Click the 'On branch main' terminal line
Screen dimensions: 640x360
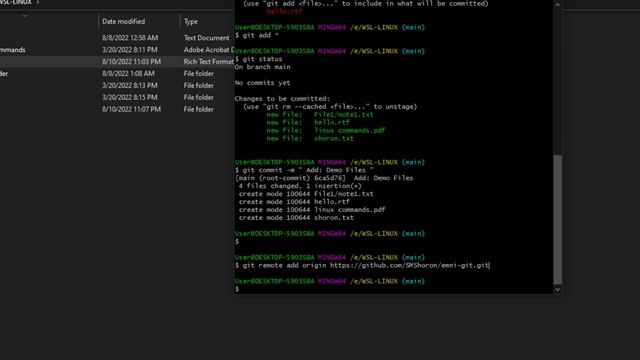tap(262, 67)
